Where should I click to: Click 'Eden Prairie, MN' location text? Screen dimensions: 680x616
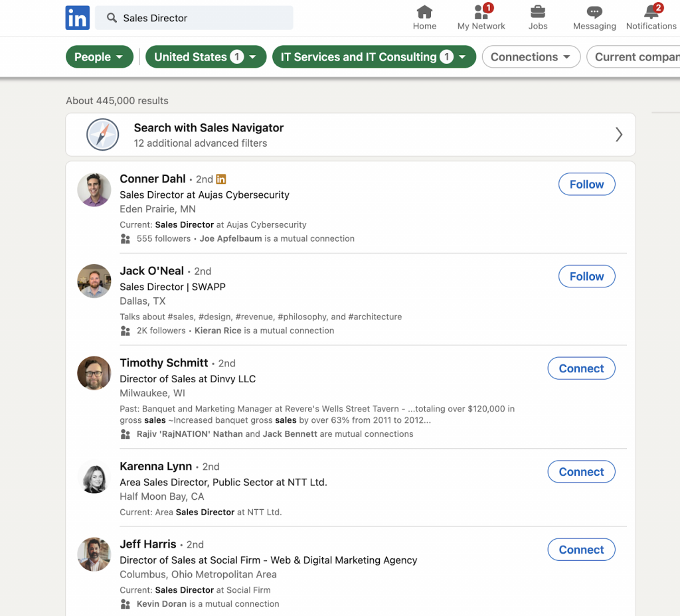(158, 209)
